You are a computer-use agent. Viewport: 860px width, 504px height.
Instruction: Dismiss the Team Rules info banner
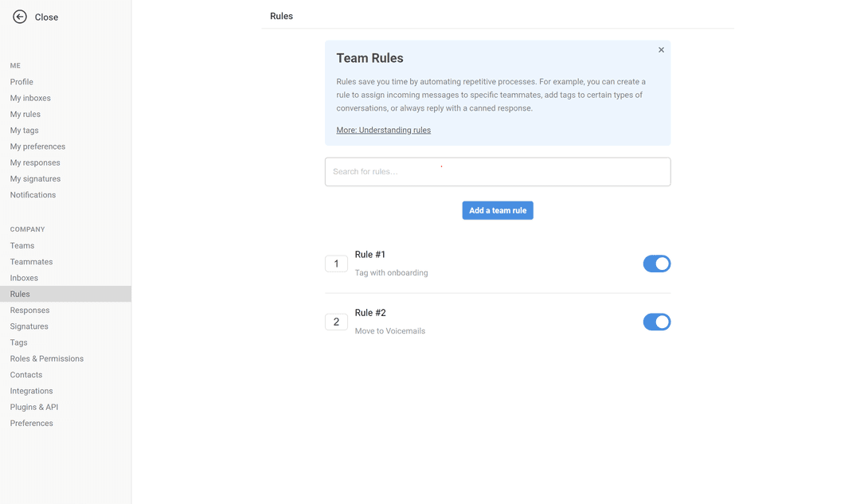point(661,50)
